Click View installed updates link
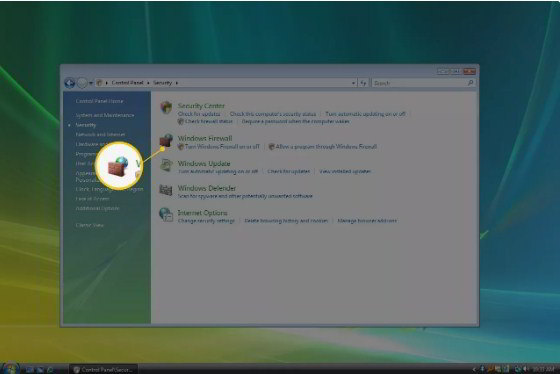The width and height of the screenshot is (560, 374). [x=345, y=171]
